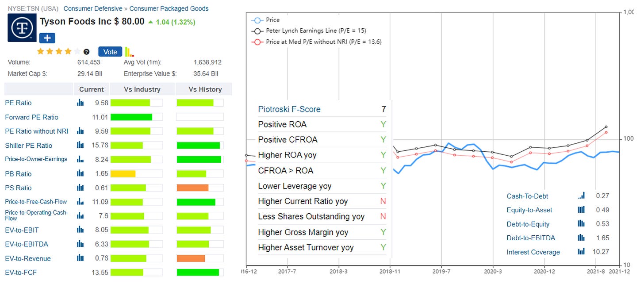644x284 pixels.
Task: Click the Avg Vol value 1,638,912
Action: pyautogui.click(x=207, y=62)
